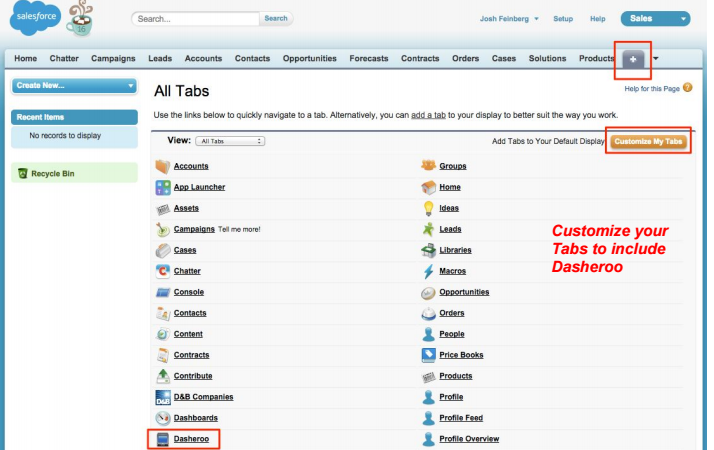Click the Search button
The height and width of the screenshot is (450, 714).
pyautogui.click(x=275, y=18)
